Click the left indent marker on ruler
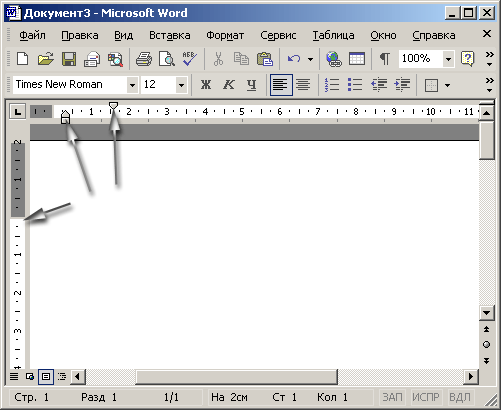 pos(65,120)
